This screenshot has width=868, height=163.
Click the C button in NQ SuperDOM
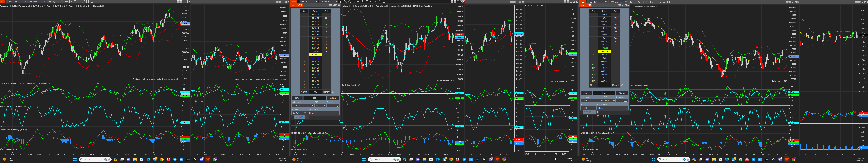[333, 92]
